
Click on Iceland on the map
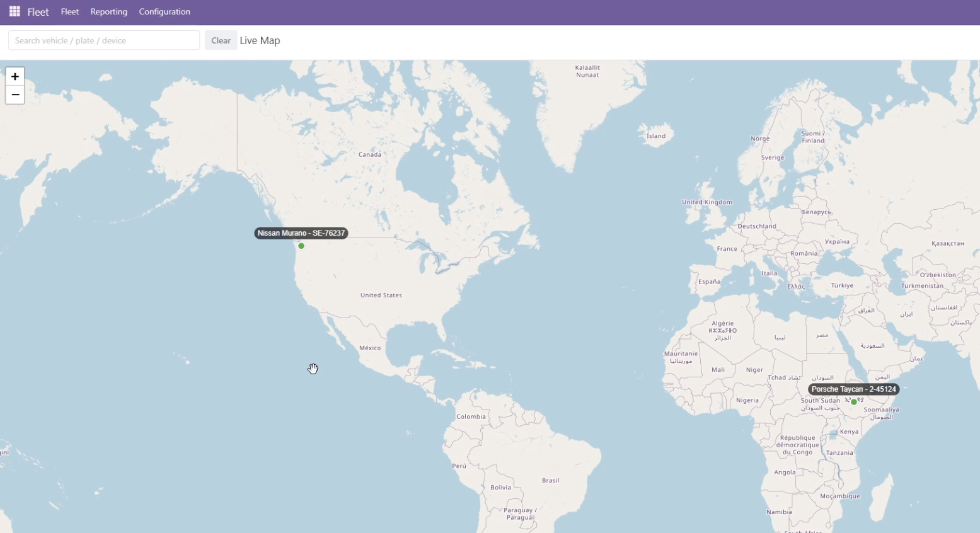point(656,135)
